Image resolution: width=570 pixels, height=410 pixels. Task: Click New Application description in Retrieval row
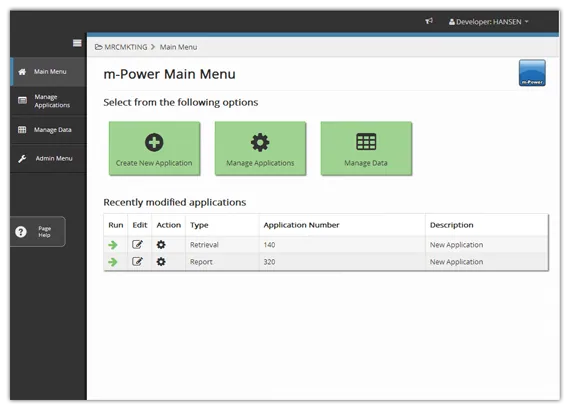point(457,245)
